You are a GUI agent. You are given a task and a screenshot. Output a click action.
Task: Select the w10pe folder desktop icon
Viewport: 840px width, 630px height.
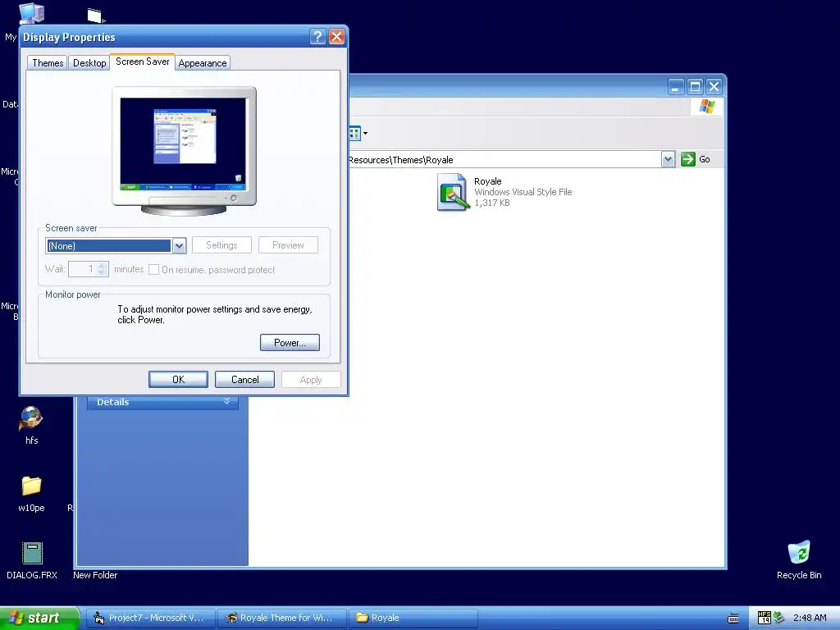point(31,493)
